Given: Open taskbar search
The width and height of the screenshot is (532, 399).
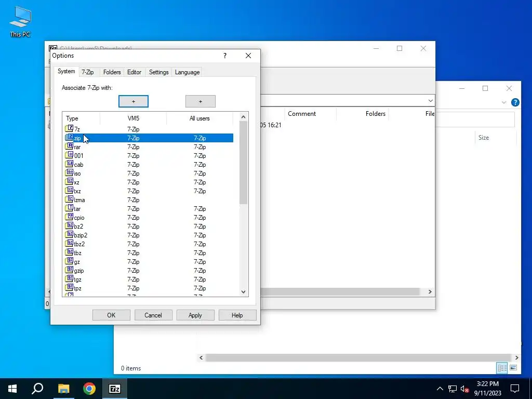Looking at the screenshot, I should click(37, 389).
